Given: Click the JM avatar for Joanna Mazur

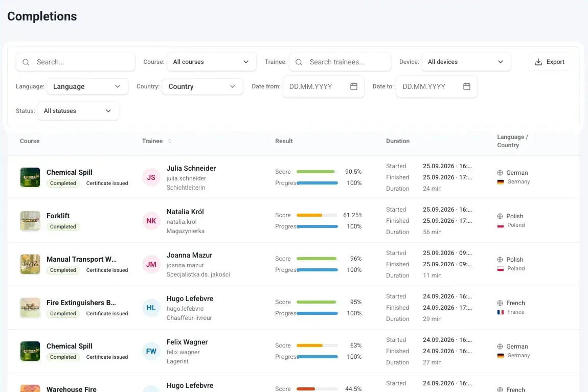Looking at the screenshot, I should 151,264.
